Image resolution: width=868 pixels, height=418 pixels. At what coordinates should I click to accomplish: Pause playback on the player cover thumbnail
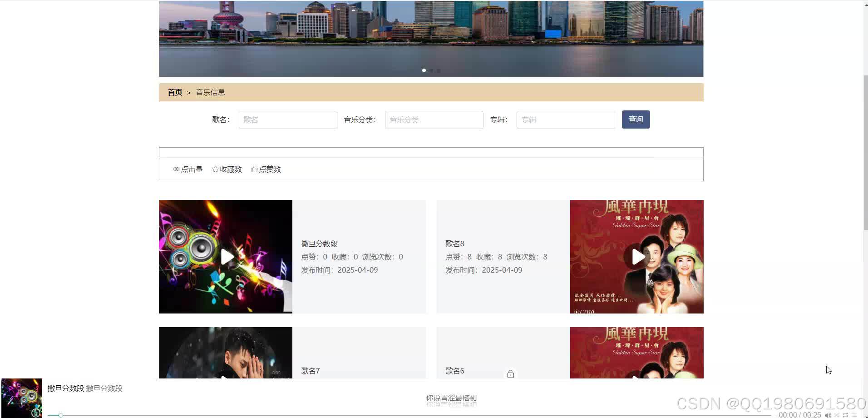click(x=36, y=413)
